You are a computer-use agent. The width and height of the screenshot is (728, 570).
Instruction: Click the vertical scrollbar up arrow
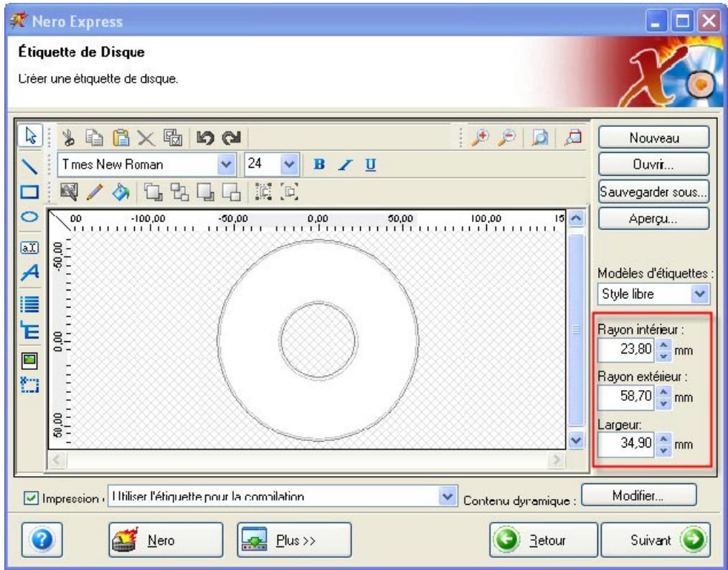576,218
